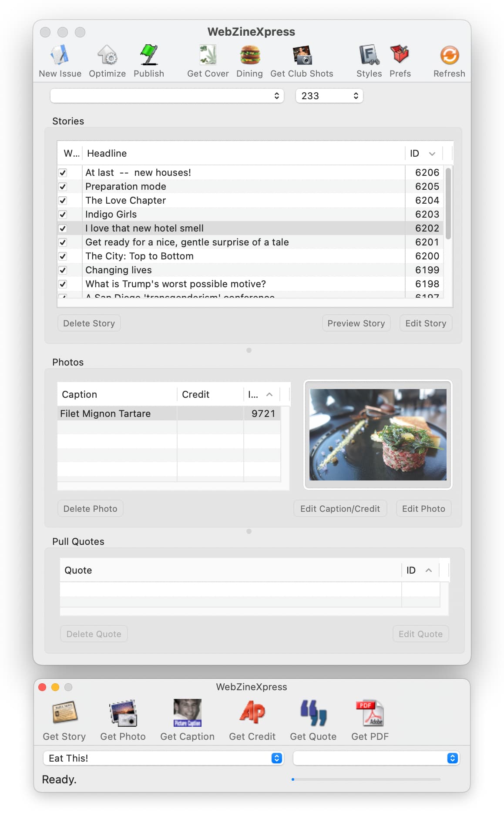Click the Refresh icon
The width and height of the screenshot is (504, 826).
(449, 56)
